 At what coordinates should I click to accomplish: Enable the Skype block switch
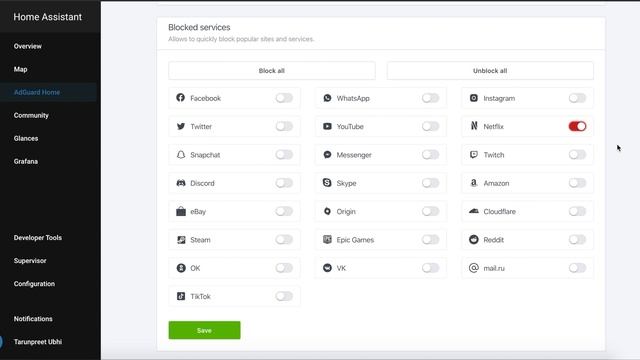click(x=431, y=183)
